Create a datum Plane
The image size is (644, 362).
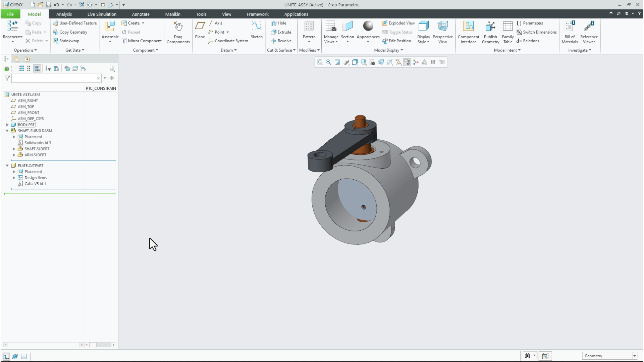tap(200, 30)
